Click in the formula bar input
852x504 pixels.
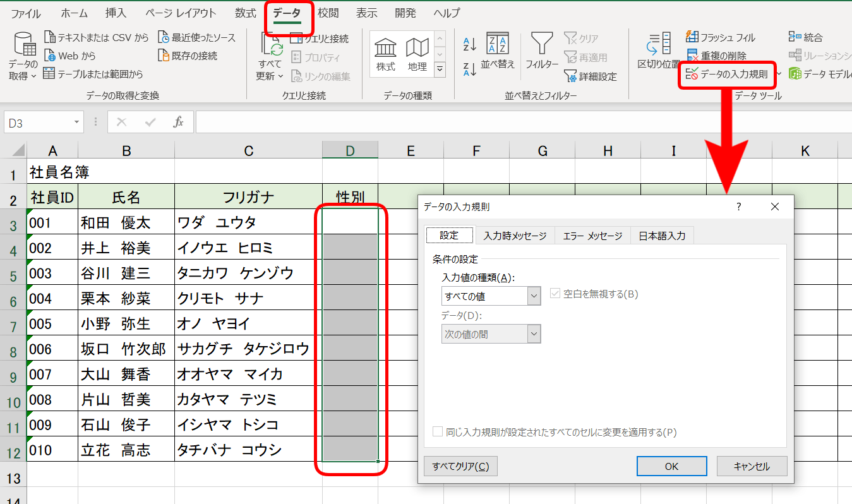[523, 123]
